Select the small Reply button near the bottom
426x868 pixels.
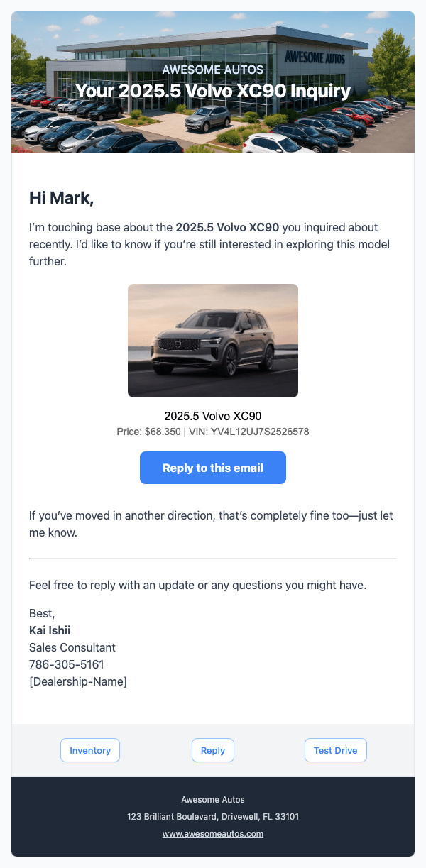[213, 750]
